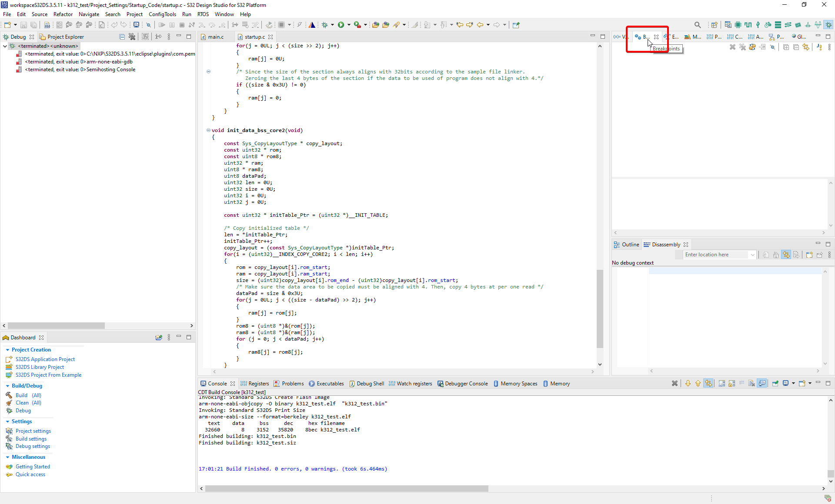Click Pin Console icon
835x504 pixels.
click(x=775, y=383)
